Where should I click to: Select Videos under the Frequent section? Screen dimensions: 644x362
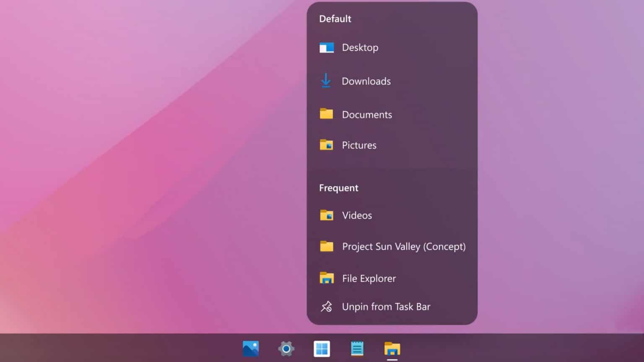357,215
